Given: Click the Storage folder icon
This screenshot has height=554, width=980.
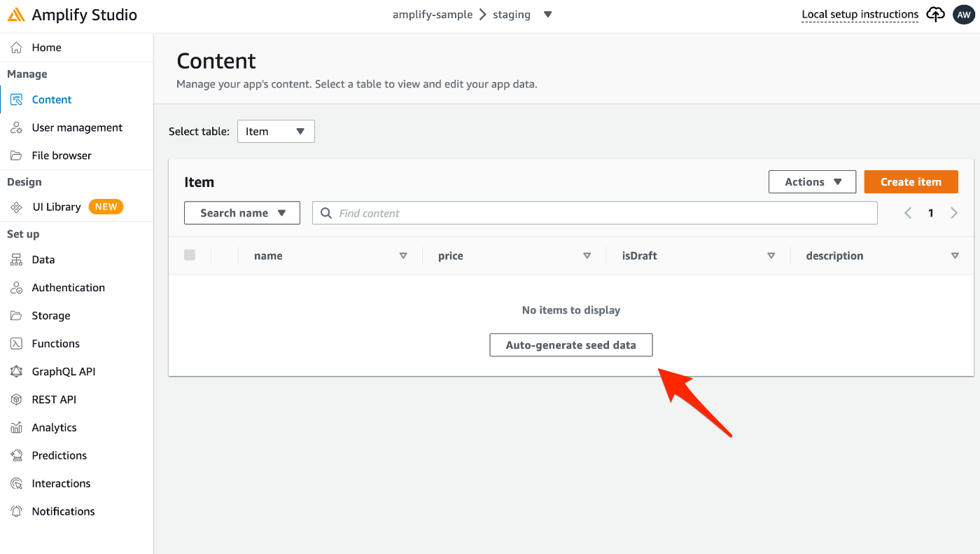Looking at the screenshot, I should click(17, 316).
